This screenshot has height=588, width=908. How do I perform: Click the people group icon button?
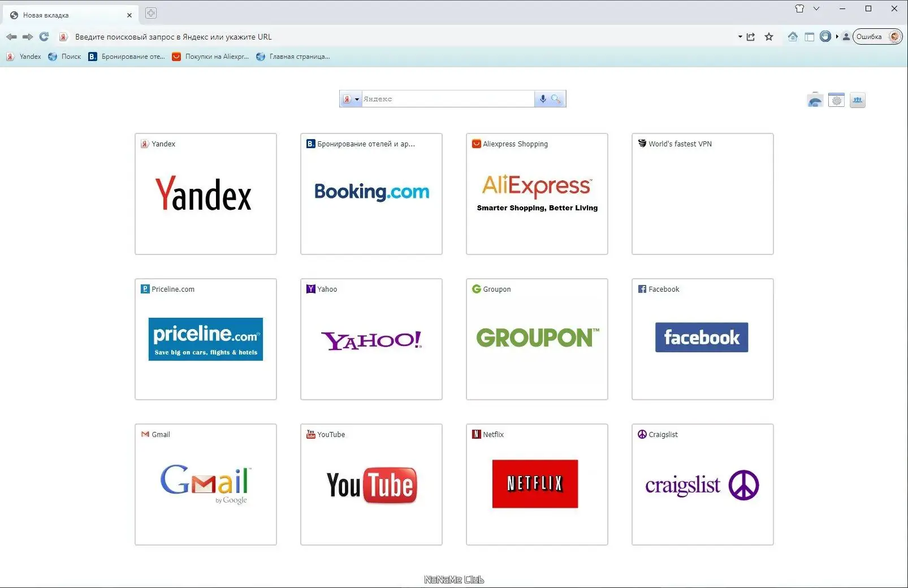[x=858, y=100]
